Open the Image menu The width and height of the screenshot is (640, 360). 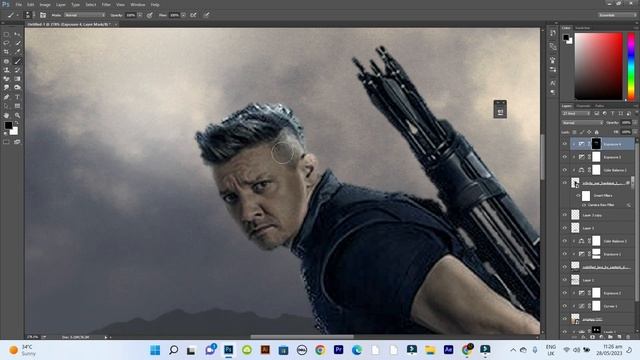point(45,5)
